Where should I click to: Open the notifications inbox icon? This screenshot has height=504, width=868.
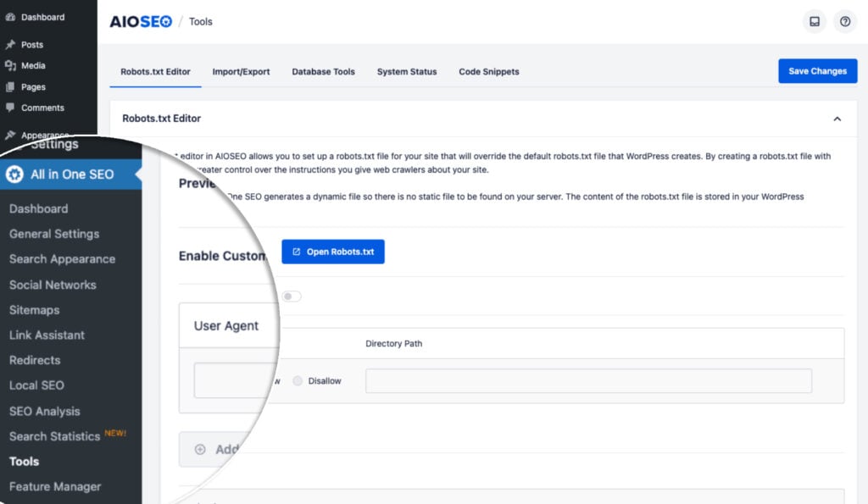click(x=815, y=21)
